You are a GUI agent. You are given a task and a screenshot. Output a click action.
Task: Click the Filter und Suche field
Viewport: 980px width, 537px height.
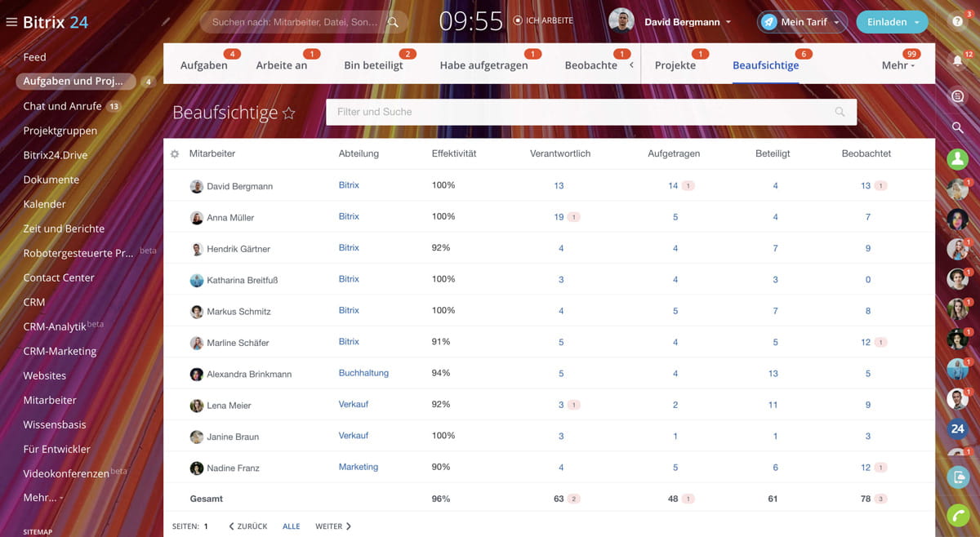[580, 112]
